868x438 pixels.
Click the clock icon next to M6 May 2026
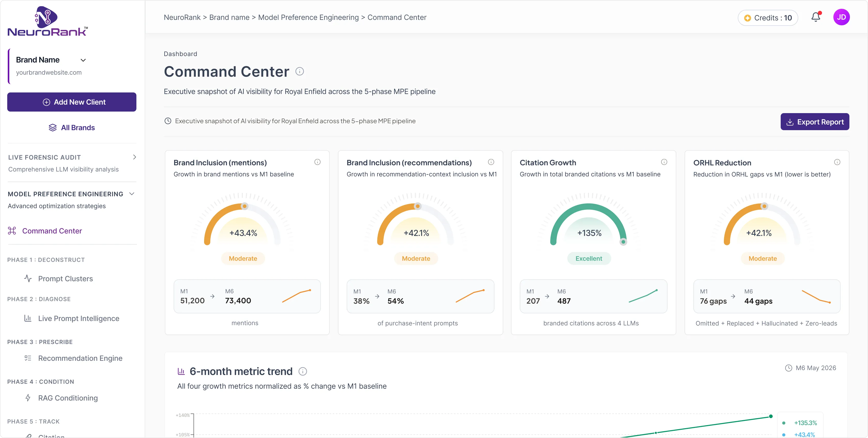(x=788, y=368)
